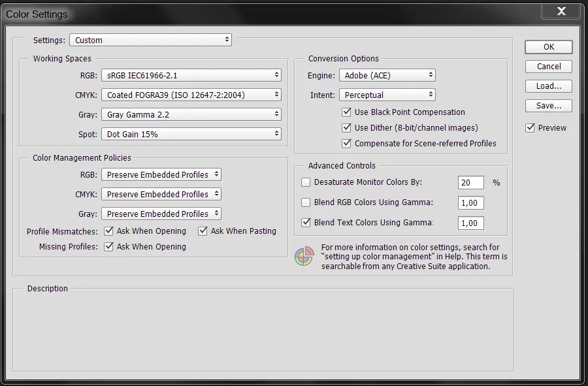This screenshot has width=588, height=386.
Task: Click the Save... button
Action: point(549,106)
